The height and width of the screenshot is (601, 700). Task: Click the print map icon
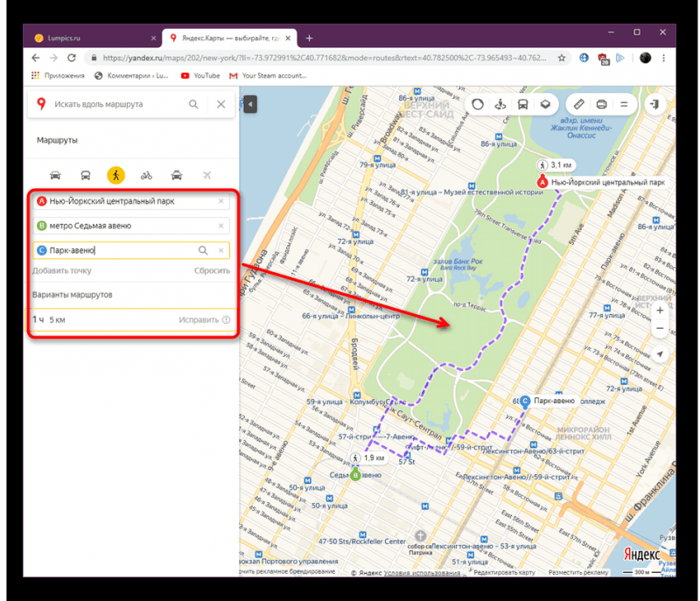click(x=601, y=104)
